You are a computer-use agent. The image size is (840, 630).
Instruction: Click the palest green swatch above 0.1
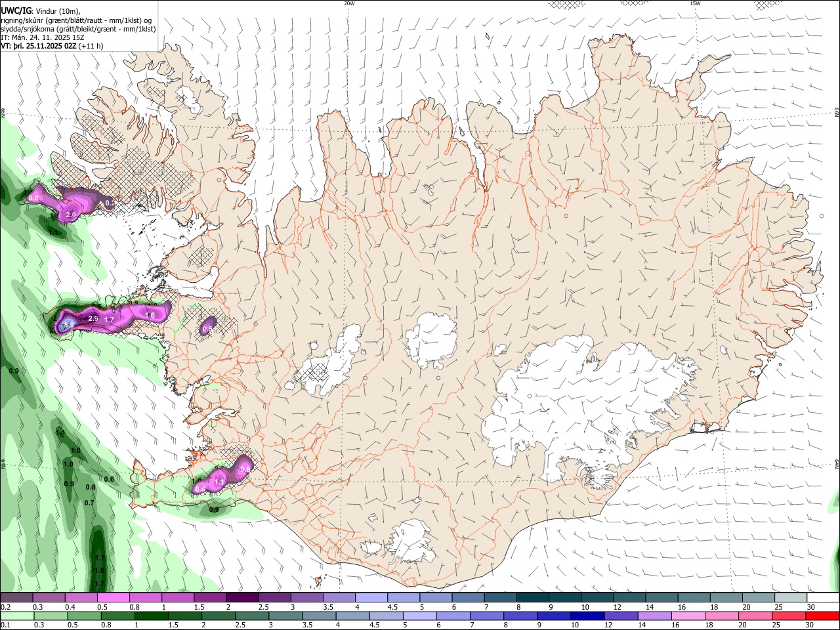point(16,616)
